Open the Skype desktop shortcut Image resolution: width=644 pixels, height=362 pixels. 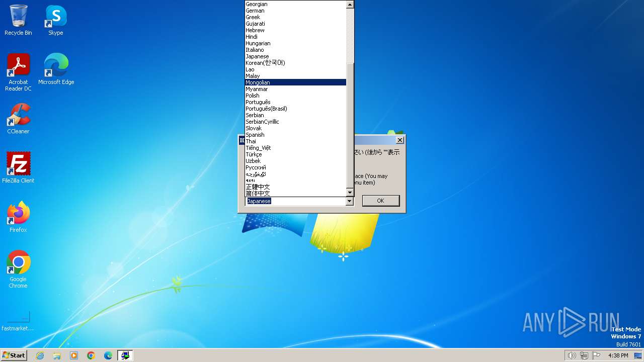pyautogui.click(x=56, y=20)
